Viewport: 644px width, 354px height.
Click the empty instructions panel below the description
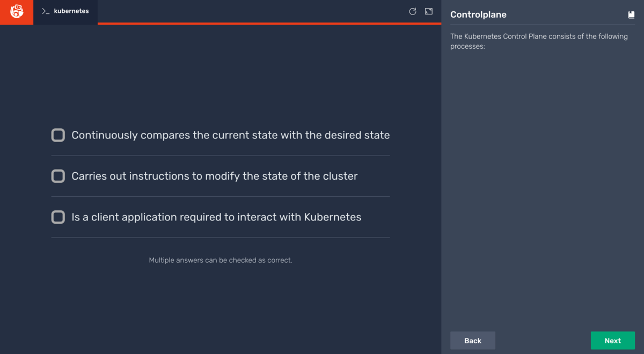click(x=543, y=188)
